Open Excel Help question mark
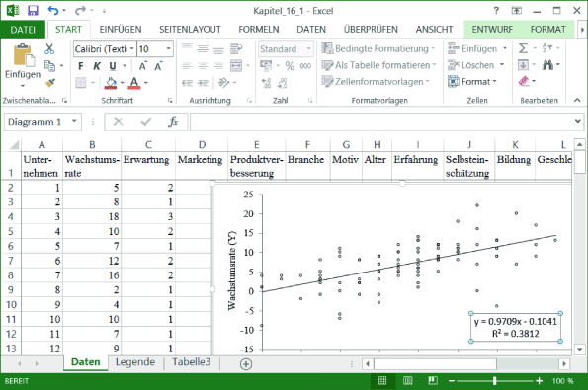The image size is (588, 390). point(496,11)
